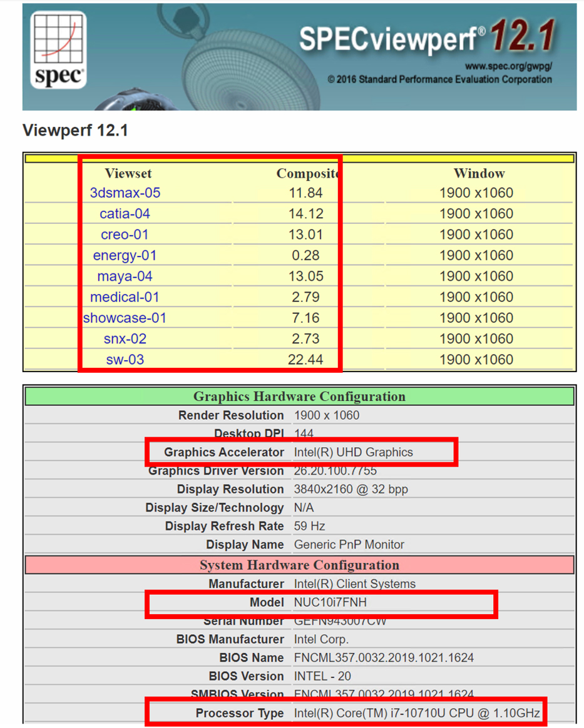Click the Intel(R) UHD Graphics value
Image resolution: width=584 pixels, height=728 pixels.
pyautogui.click(x=353, y=452)
